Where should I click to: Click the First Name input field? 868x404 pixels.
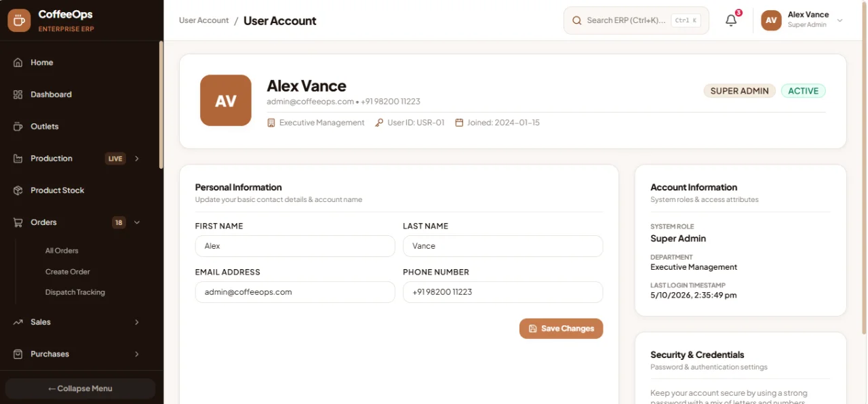pyautogui.click(x=295, y=246)
